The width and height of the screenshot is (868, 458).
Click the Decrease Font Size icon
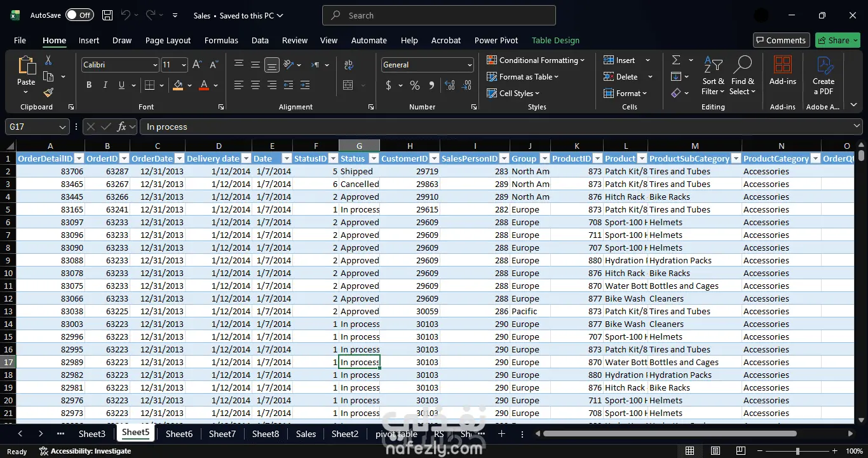pyautogui.click(x=214, y=65)
